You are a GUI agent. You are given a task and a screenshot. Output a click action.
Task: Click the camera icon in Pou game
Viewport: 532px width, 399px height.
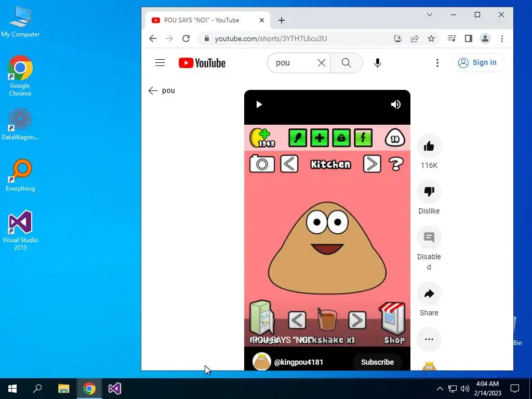(x=262, y=164)
